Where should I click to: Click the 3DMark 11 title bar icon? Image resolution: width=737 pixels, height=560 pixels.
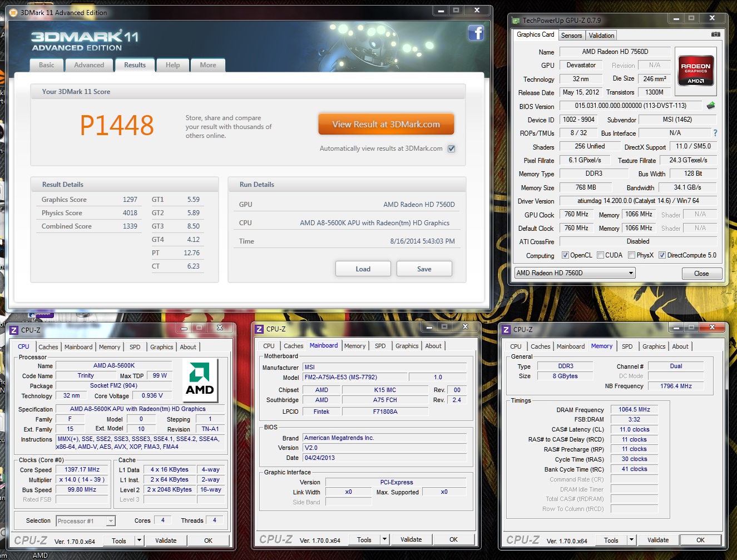pyautogui.click(x=13, y=12)
